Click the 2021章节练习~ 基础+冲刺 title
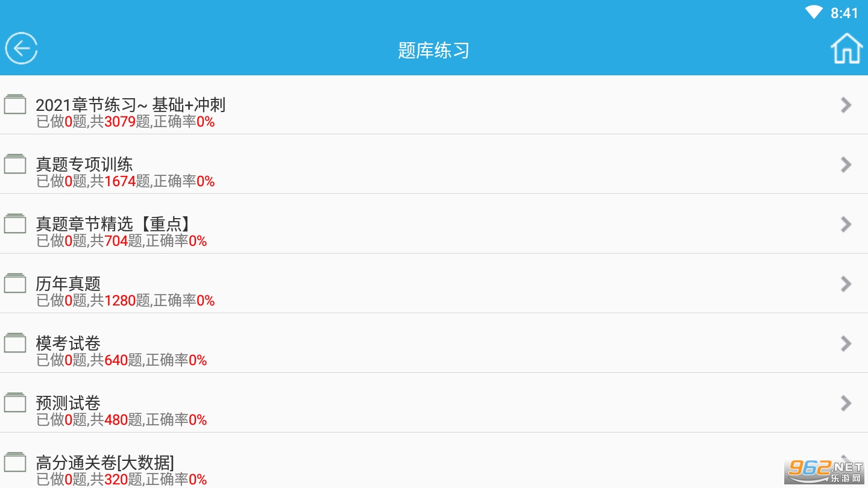This screenshot has width=868, height=488. pos(130,105)
